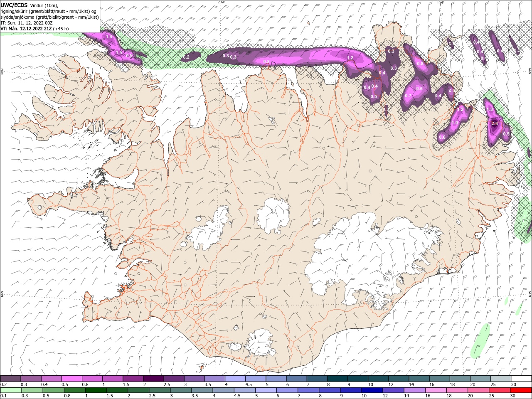
Task: Pick the dark teal 8 snow legend swatch
Action: tap(337, 378)
